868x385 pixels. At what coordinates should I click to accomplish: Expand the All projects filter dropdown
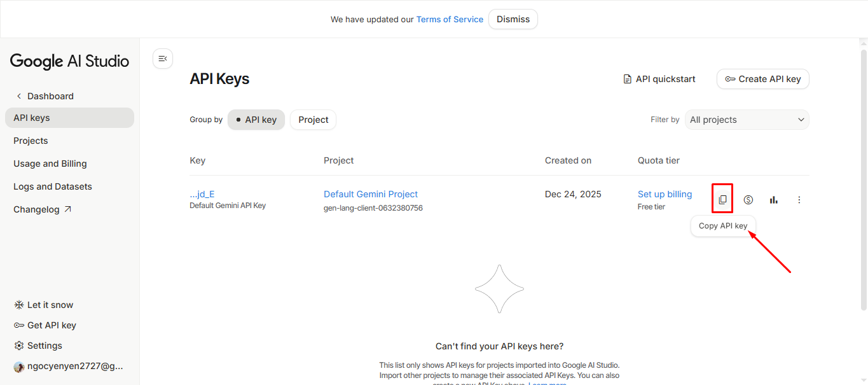(747, 120)
